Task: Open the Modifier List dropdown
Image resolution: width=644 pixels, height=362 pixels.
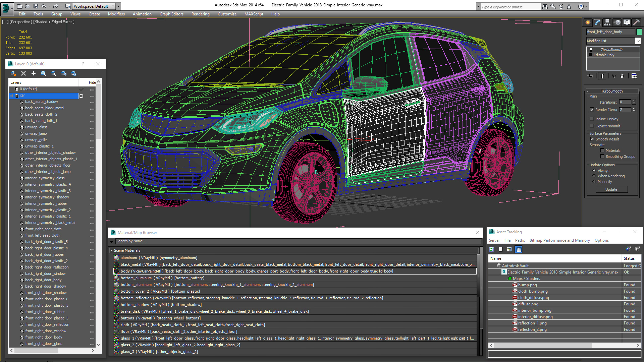Action: click(638, 41)
